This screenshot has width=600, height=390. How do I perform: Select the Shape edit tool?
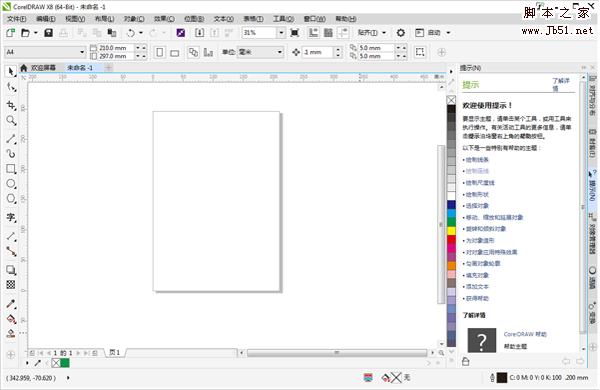tap(11, 87)
